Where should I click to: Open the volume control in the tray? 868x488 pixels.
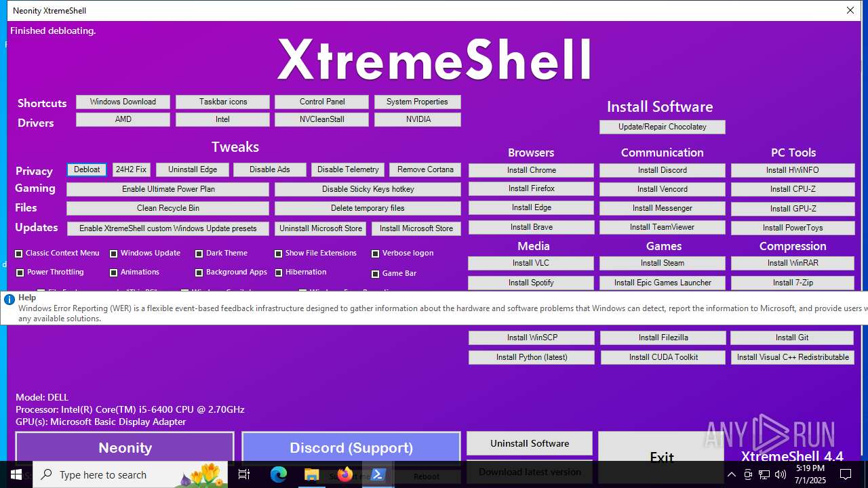coord(780,474)
